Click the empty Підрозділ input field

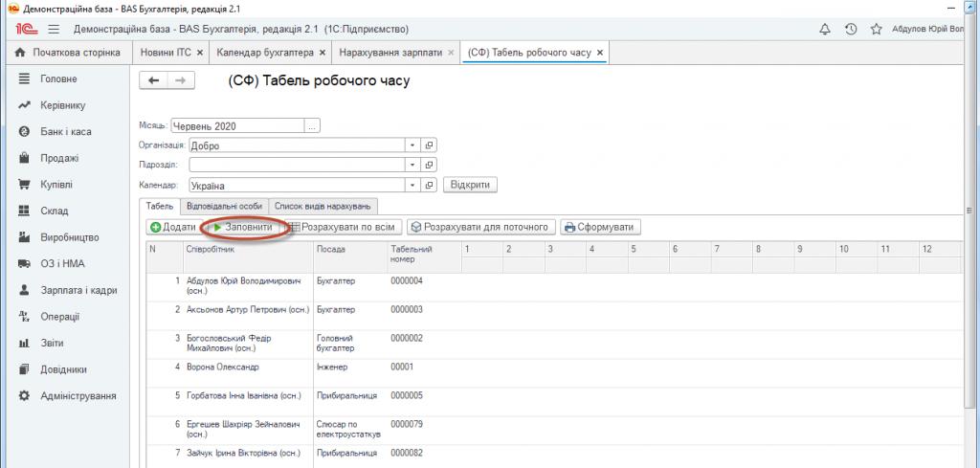(297, 165)
